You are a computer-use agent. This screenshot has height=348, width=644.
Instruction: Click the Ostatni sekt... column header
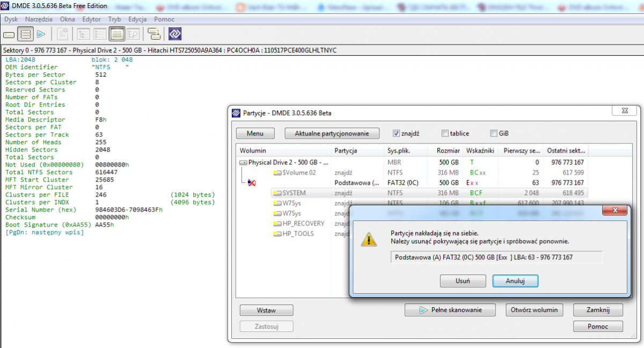pos(566,151)
